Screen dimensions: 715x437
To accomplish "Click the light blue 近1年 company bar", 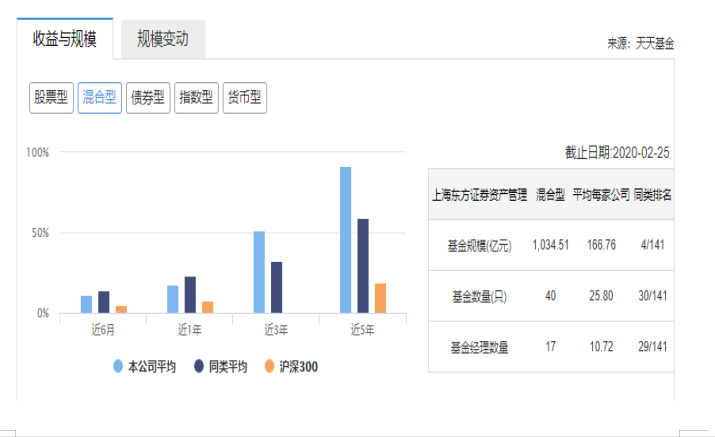I will [173, 299].
